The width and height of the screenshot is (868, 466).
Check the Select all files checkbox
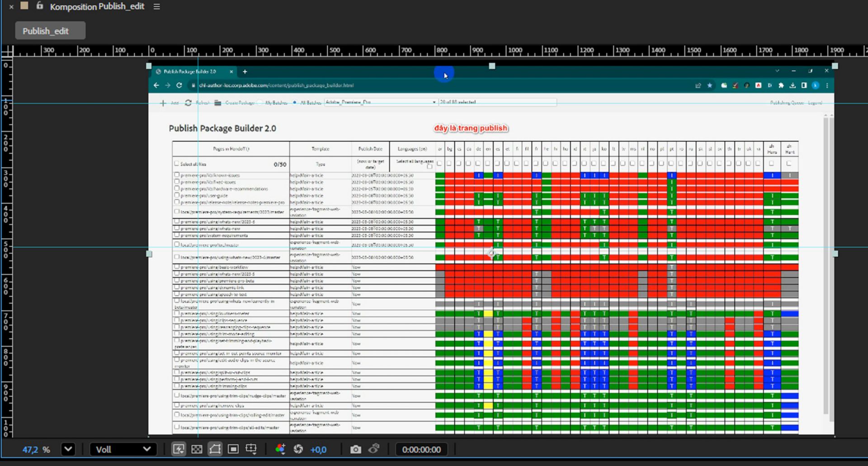pos(177,164)
